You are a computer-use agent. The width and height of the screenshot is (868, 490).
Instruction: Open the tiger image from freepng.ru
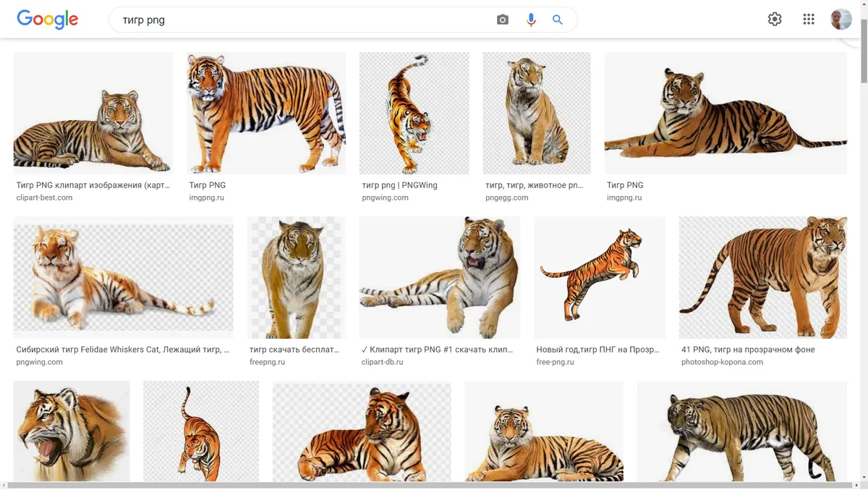click(297, 277)
